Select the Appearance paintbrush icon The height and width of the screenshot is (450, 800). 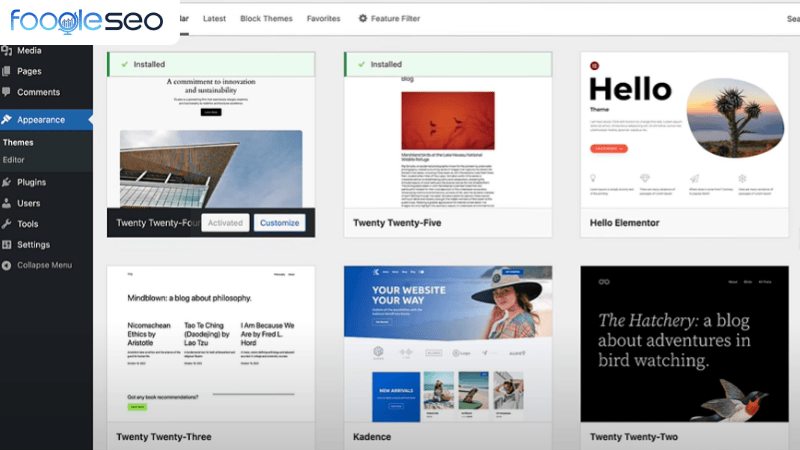[7, 119]
